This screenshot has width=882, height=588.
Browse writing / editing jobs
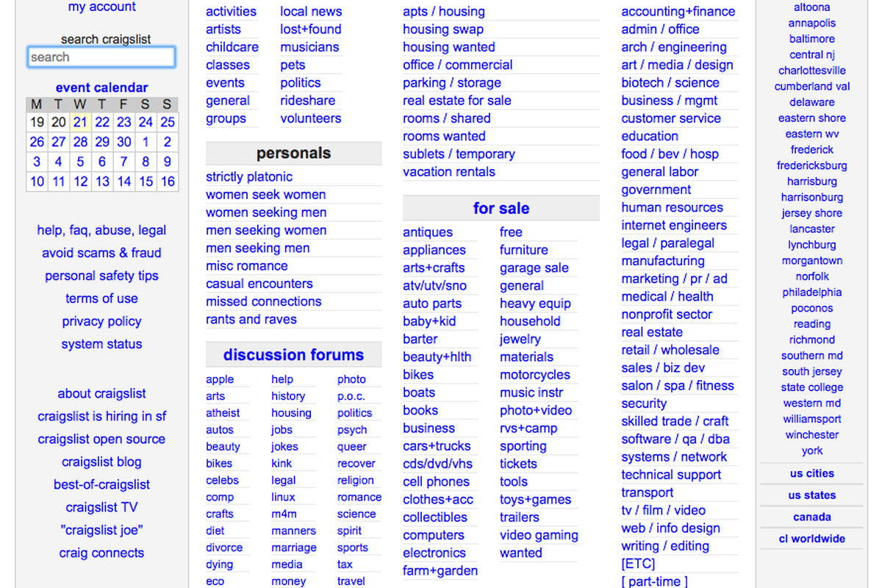coord(665,546)
